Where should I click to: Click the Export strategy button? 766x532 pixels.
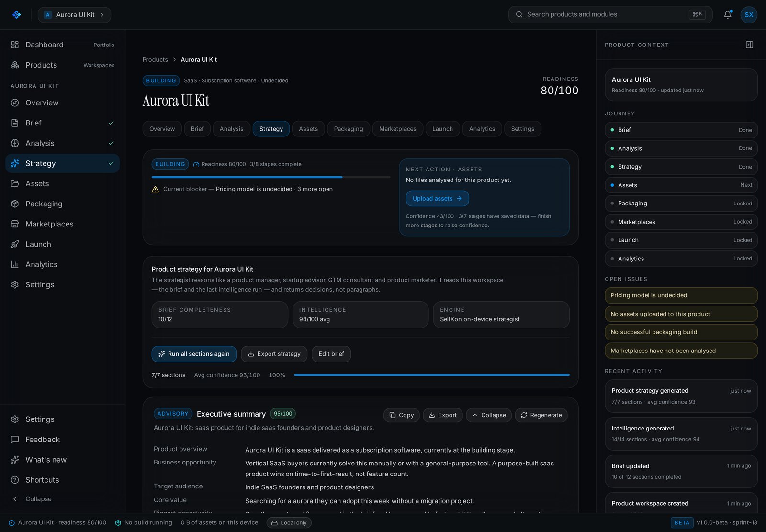pos(274,354)
